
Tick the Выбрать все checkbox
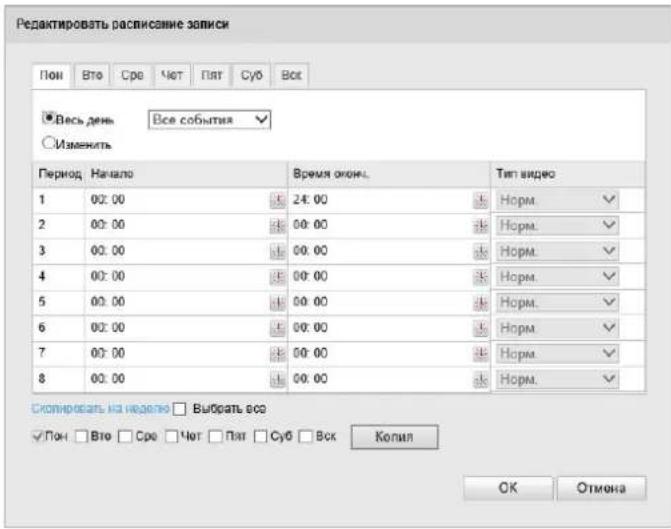click(179, 409)
